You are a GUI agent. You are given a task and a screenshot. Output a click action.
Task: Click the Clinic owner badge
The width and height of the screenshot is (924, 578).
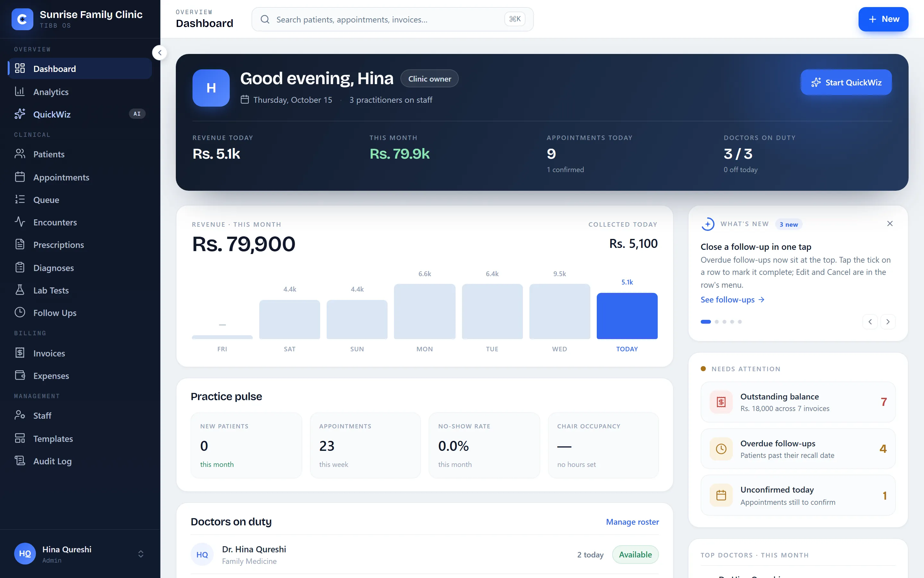(429, 79)
